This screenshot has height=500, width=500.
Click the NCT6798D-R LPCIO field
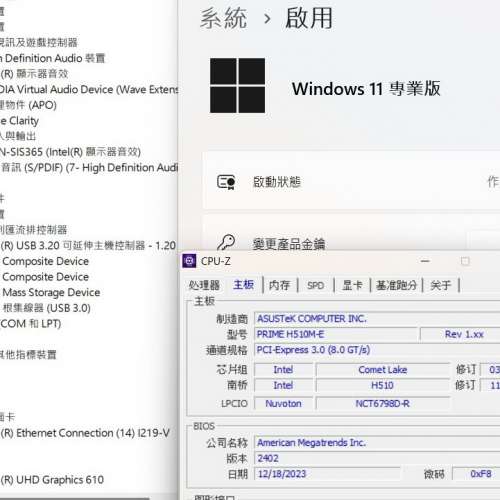(x=383, y=404)
